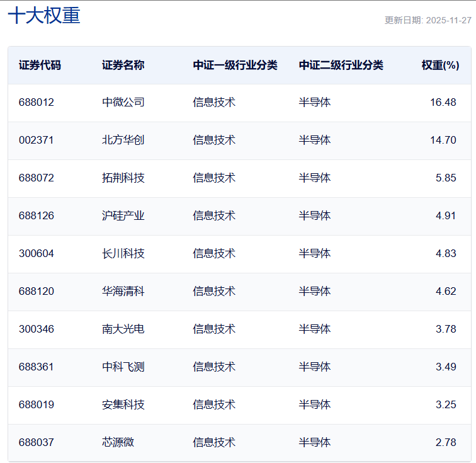The image size is (476, 463).
Task: Open the 芯源微 security name
Action: [118, 442]
